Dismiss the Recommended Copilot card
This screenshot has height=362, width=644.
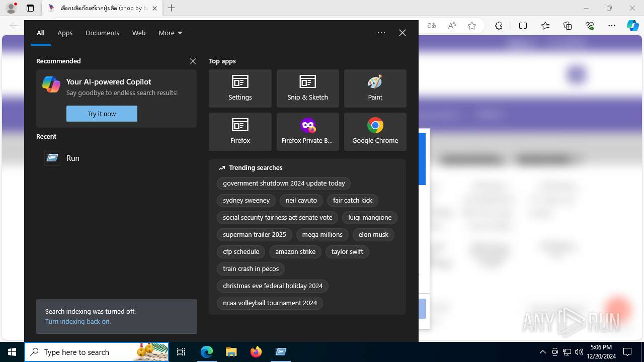click(x=193, y=61)
